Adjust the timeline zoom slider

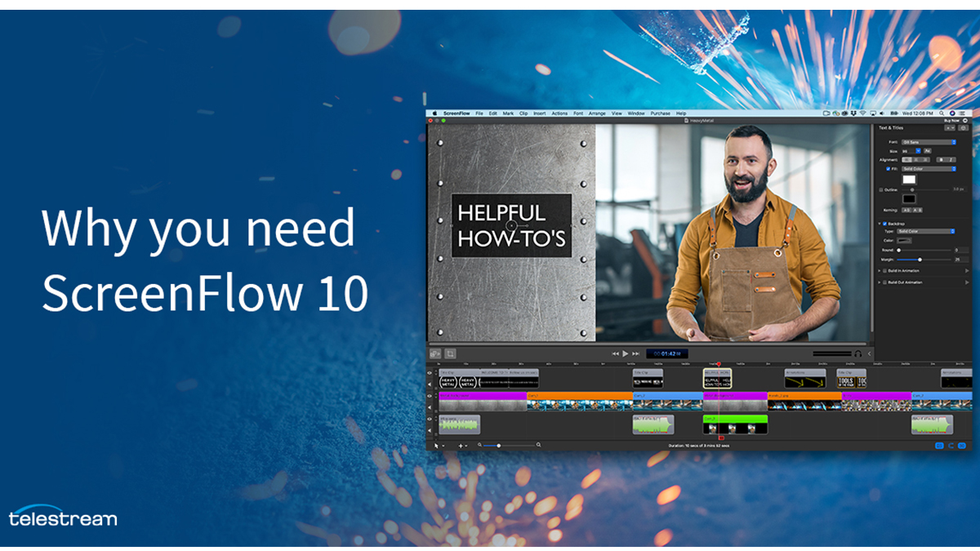[x=508, y=445]
